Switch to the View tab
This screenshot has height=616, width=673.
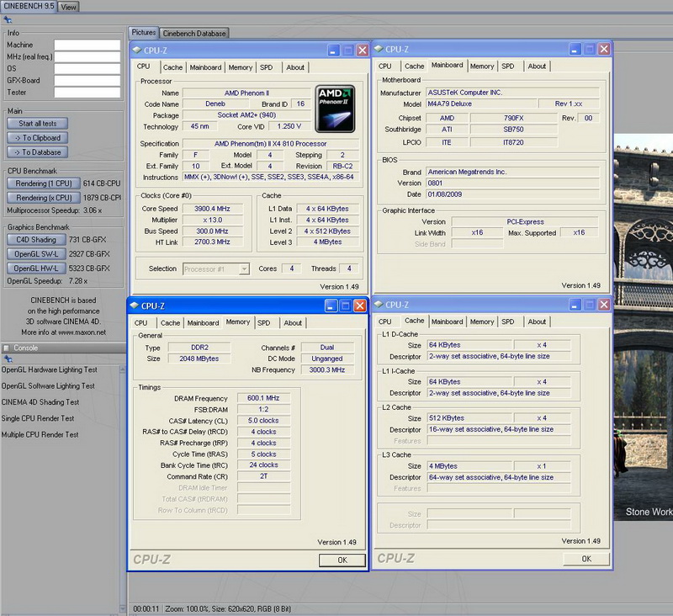(69, 7)
